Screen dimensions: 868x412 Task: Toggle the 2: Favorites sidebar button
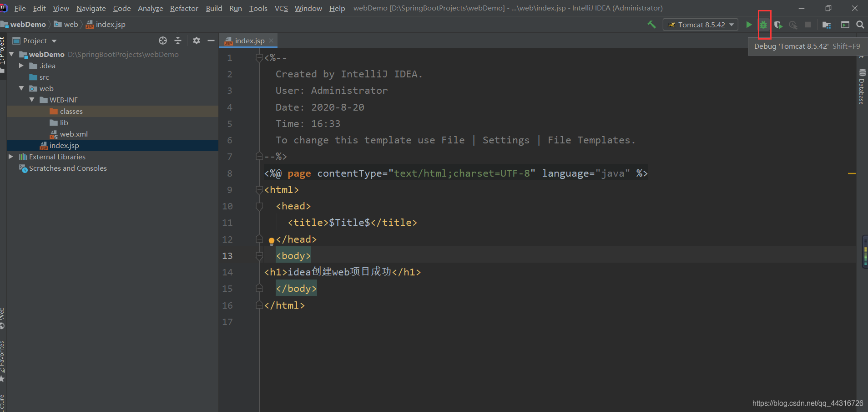[2, 362]
